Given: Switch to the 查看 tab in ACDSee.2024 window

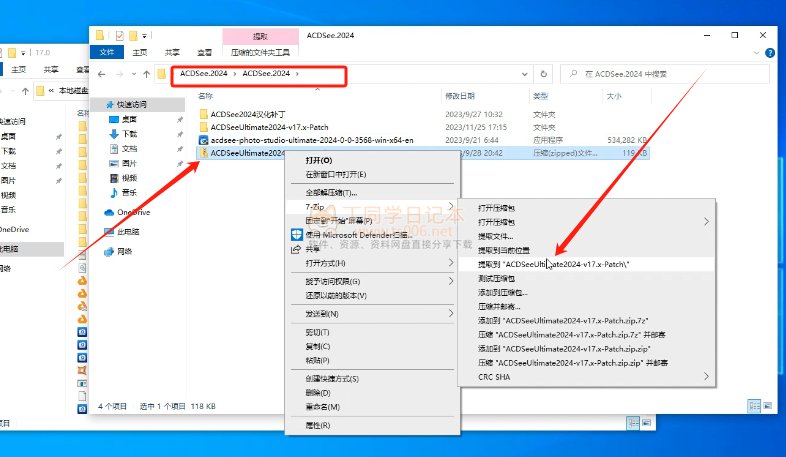Looking at the screenshot, I should (x=204, y=52).
